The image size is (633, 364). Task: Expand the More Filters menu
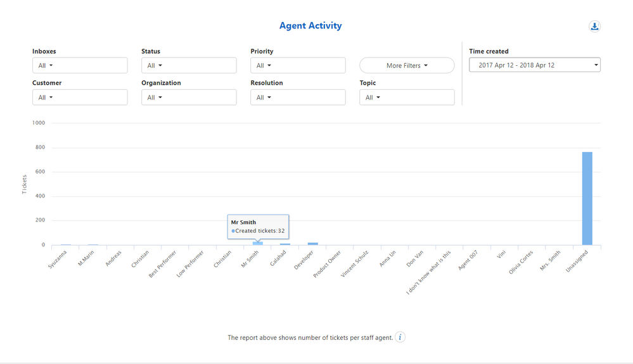click(x=407, y=65)
